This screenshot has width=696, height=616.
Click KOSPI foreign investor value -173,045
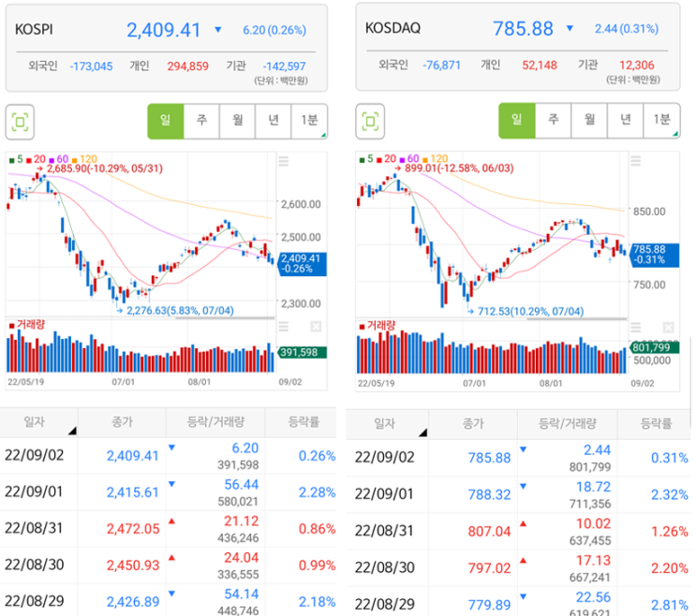click(x=91, y=66)
